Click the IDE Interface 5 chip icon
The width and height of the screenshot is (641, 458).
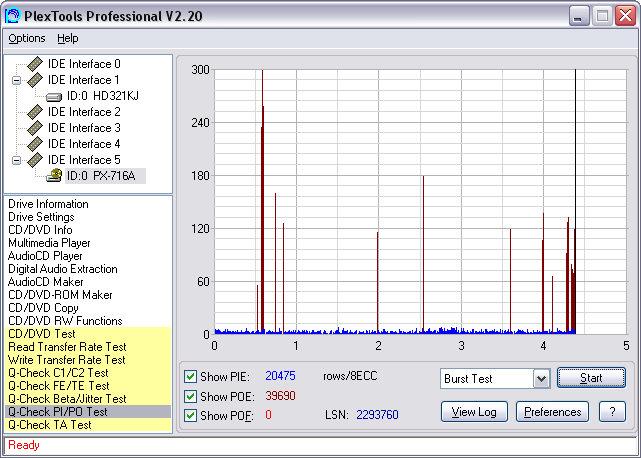coord(35,159)
